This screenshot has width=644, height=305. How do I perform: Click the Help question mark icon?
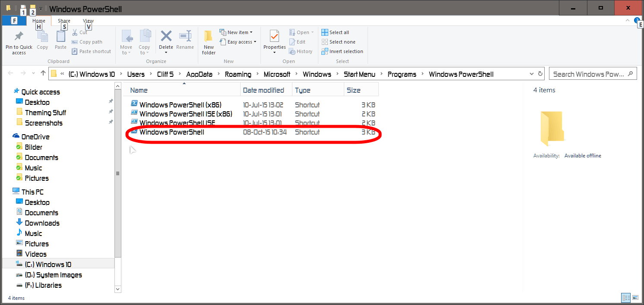click(x=637, y=20)
